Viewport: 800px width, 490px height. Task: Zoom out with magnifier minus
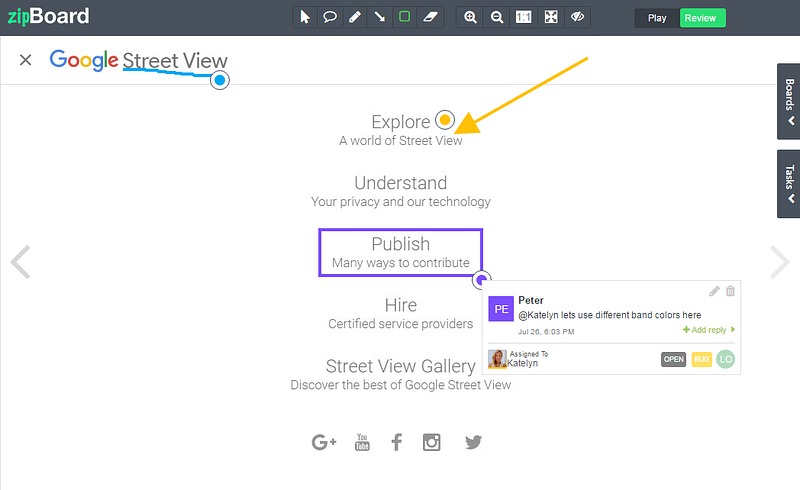pyautogui.click(x=496, y=17)
